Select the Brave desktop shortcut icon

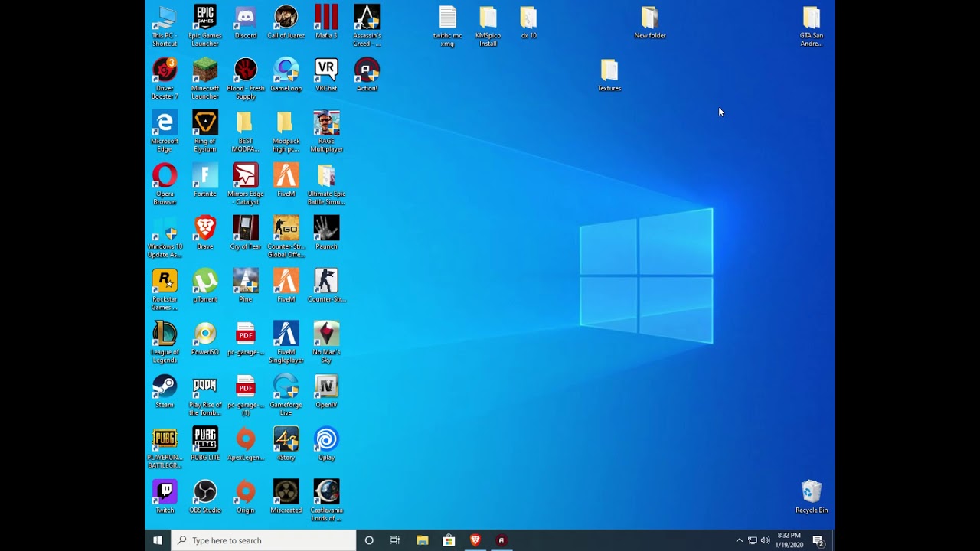(x=205, y=233)
